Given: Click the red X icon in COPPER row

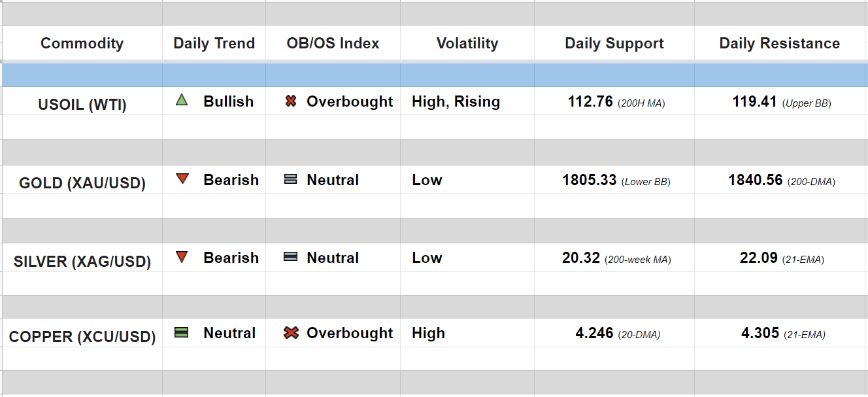Looking at the screenshot, I should point(291,333).
